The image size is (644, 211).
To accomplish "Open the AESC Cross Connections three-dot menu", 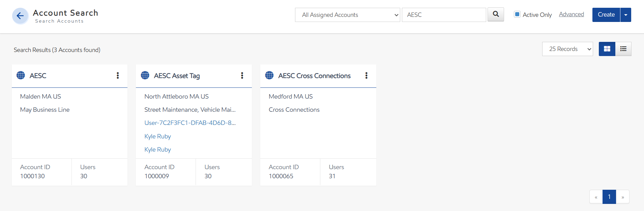I will pos(367,76).
